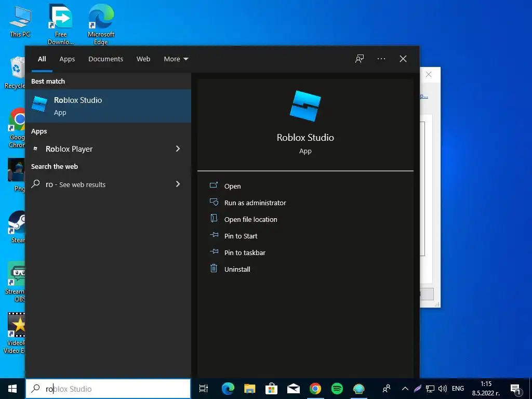Click the Open action for Roblox Studio

(232, 186)
